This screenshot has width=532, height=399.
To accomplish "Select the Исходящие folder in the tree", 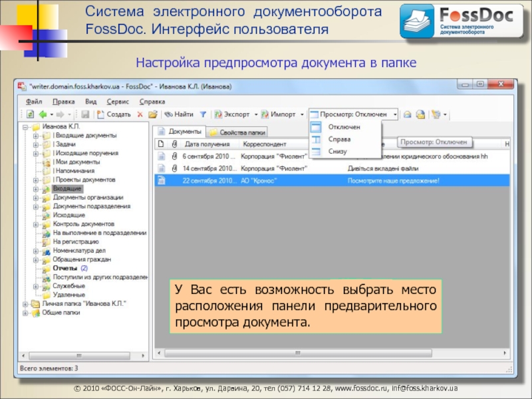I will click(x=69, y=215).
